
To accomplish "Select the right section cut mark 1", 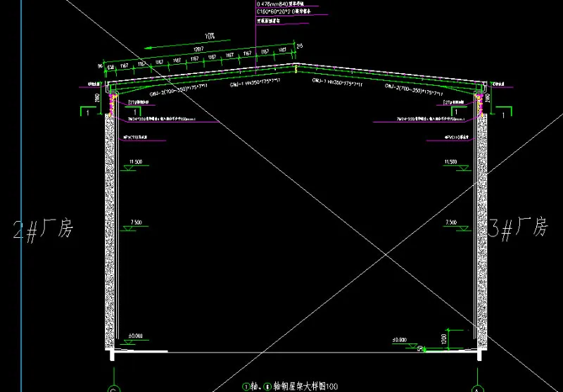I will click(x=504, y=111).
